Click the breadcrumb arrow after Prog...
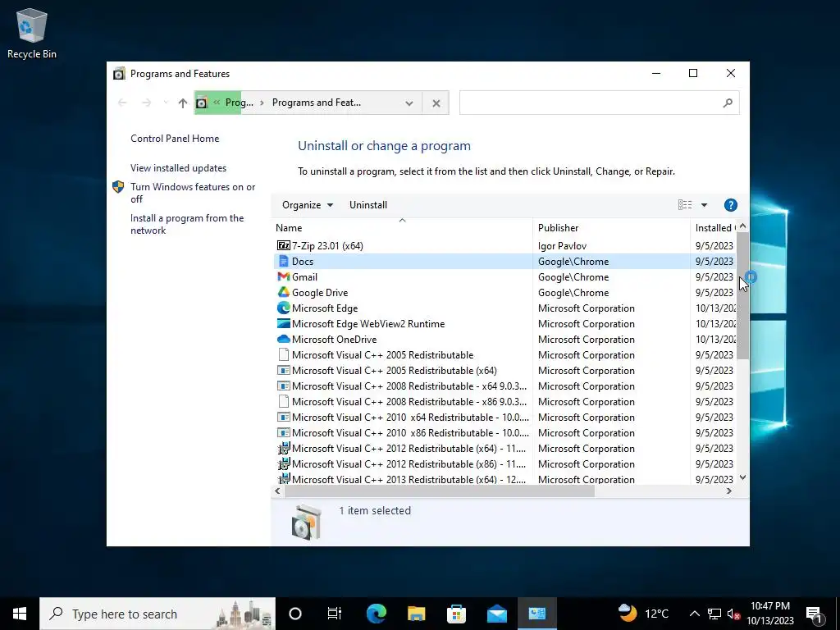This screenshot has height=630, width=840. tap(262, 103)
